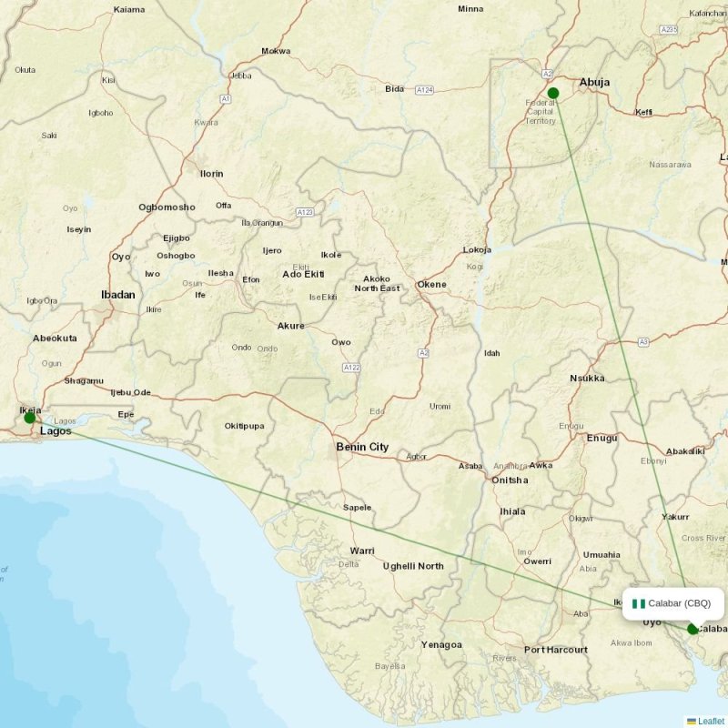Click the Ado Ekiti label
Viewport: 728px width, 728px height.
303,275
